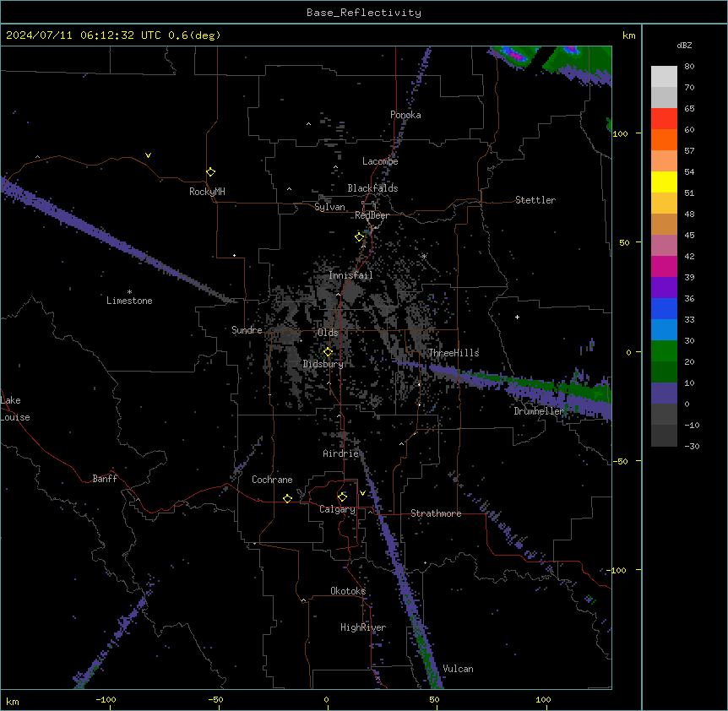The height and width of the screenshot is (711, 728).
Task: Click the 0 tick on bottom km axis
Action: tap(326, 699)
